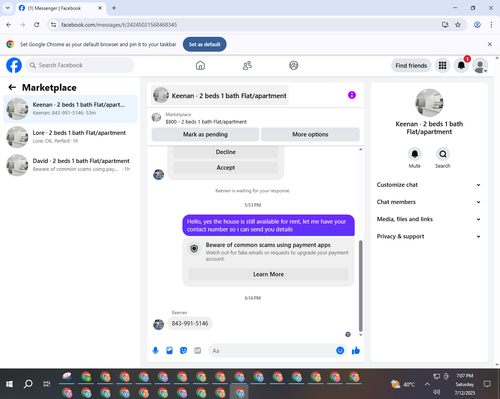This screenshot has height=399, width=500.
Task: Record a voice clip with microphone icon
Action: click(x=155, y=350)
